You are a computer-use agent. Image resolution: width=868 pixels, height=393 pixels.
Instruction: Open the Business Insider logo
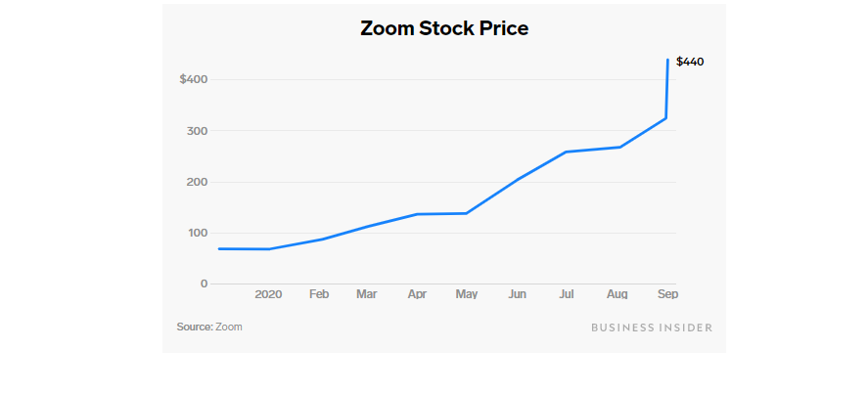[x=652, y=327]
